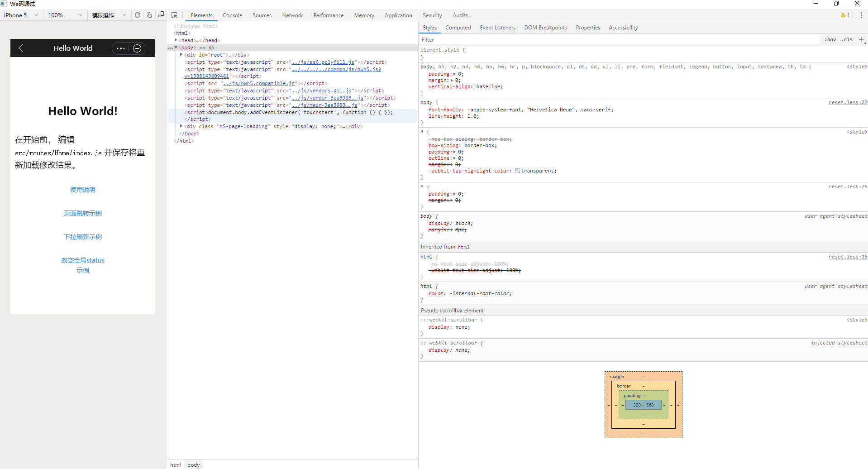Open the mini program capsule '...' menu
The width and height of the screenshot is (868, 469).
click(120, 48)
